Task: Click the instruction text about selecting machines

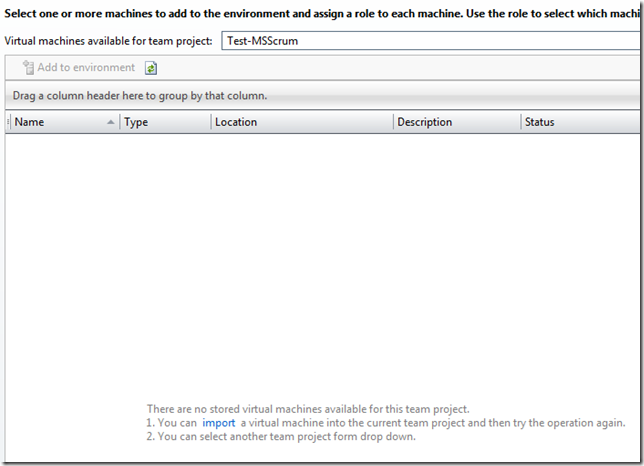Action: coord(322,13)
